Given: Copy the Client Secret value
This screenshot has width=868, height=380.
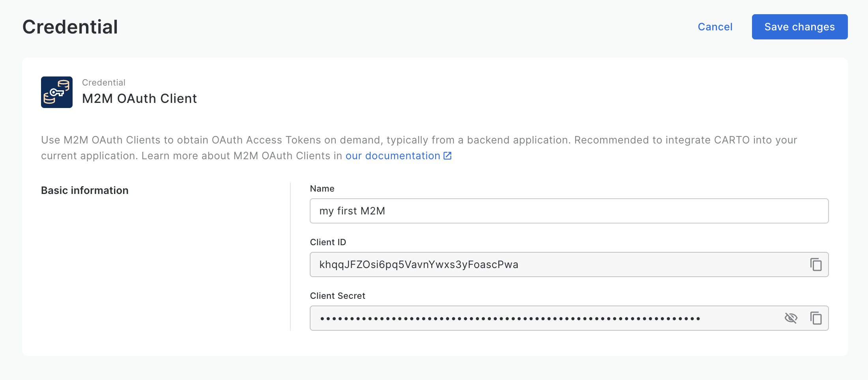Looking at the screenshot, I should pyautogui.click(x=816, y=318).
